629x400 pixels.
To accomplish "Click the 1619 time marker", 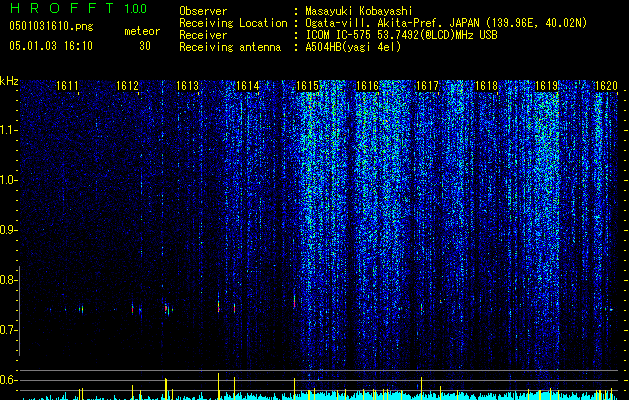I will [547, 86].
